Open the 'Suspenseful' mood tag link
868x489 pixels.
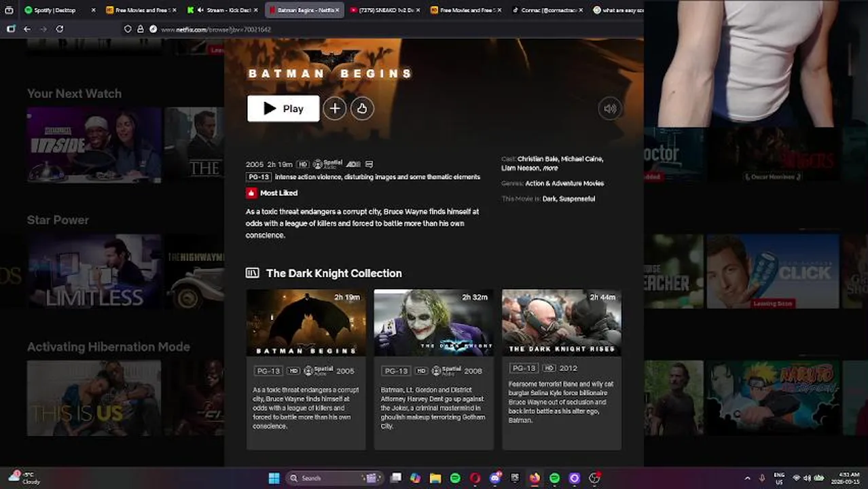[577, 199]
